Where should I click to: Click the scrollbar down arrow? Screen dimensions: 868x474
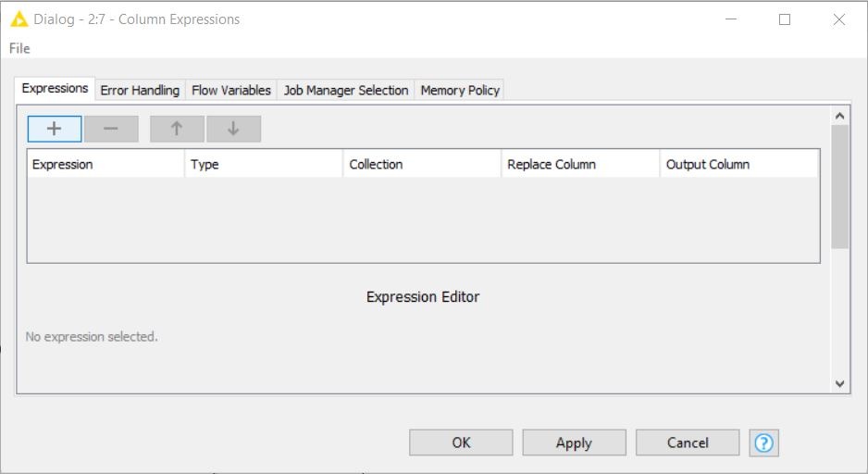click(x=839, y=383)
